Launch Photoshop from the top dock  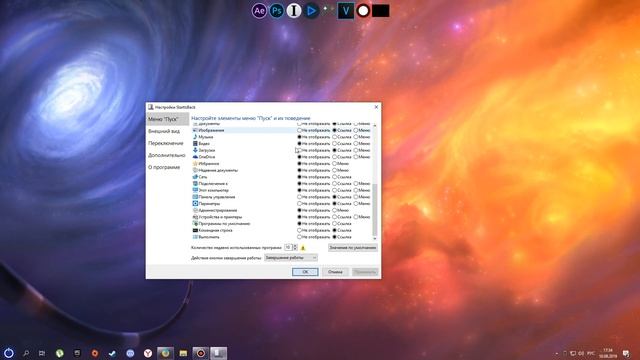pos(276,11)
